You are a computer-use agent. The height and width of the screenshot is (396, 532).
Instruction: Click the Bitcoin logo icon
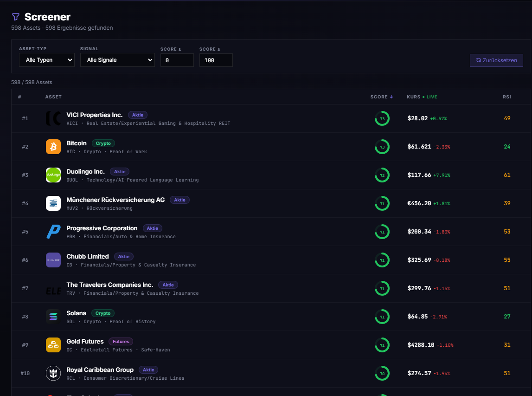pyautogui.click(x=53, y=147)
